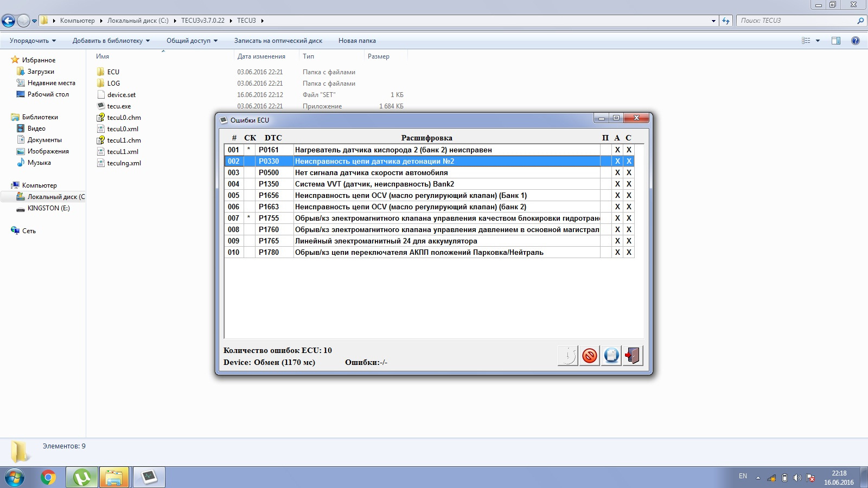Open Добавить в библиотеку dropdown

click(x=111, y=41)
